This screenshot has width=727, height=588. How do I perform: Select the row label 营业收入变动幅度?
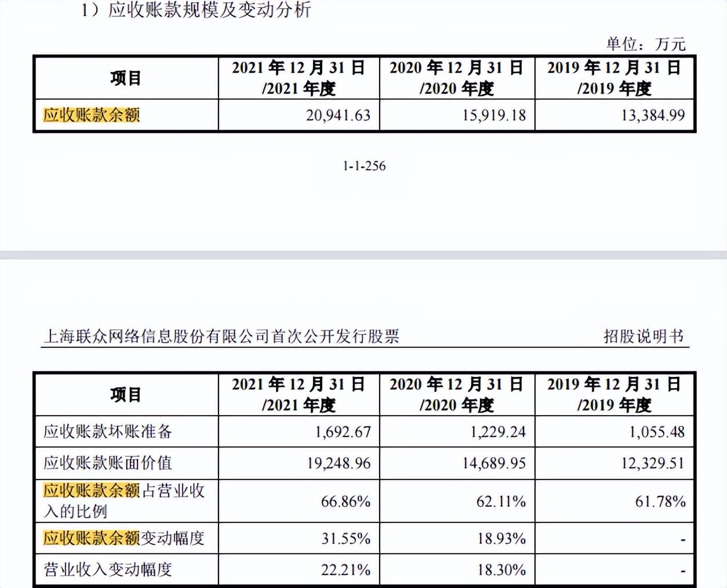[108, 569]
